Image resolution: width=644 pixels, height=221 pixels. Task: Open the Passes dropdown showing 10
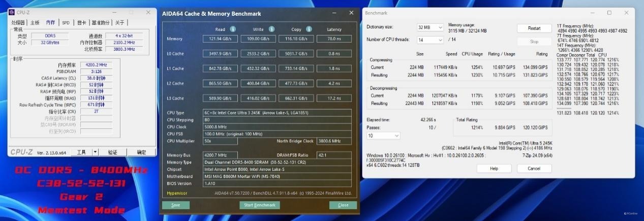point(382,136)
